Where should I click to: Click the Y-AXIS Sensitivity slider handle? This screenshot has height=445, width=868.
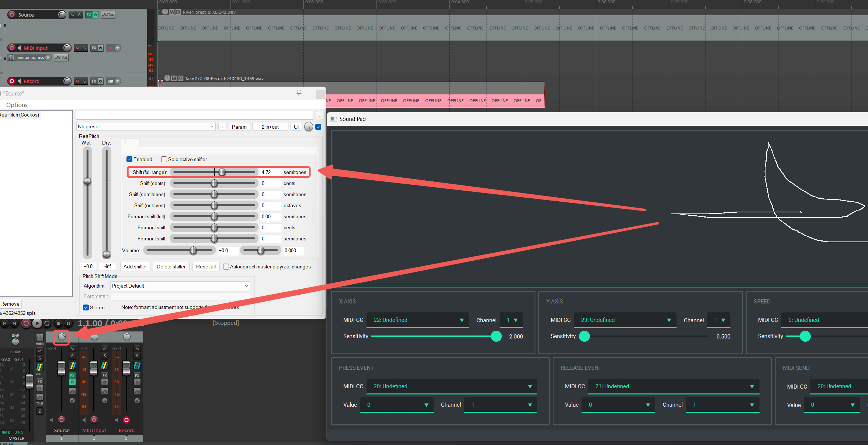click(584, 336)
